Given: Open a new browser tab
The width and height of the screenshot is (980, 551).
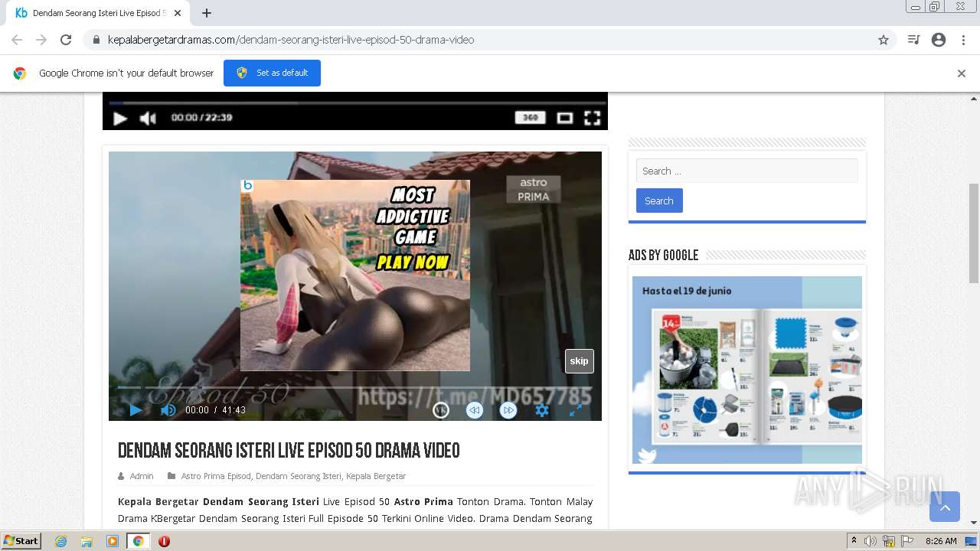Looking at the screenshot, I should [x=207, y=13].
